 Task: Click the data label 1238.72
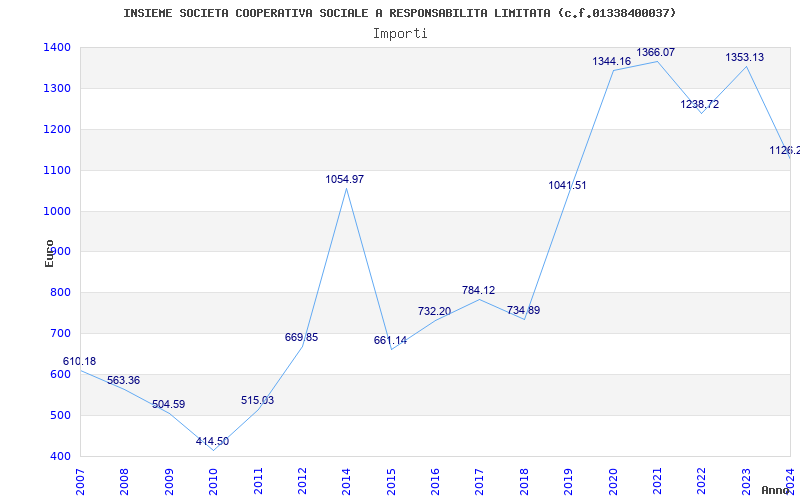point(700,105)
